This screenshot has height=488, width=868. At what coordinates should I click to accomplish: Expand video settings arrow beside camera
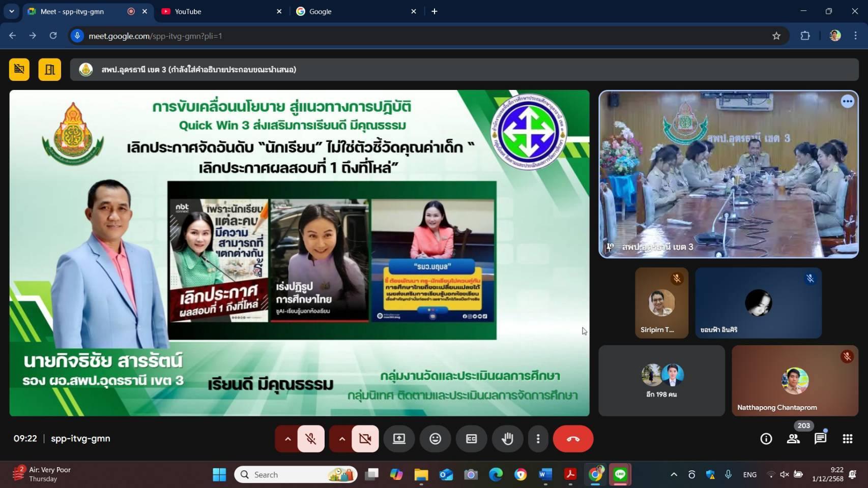pyautogui.click(x=342, y=439)
